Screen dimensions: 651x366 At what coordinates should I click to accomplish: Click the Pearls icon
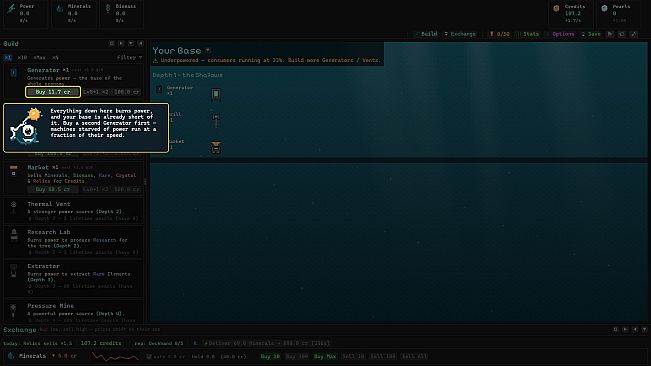point(604,8)
